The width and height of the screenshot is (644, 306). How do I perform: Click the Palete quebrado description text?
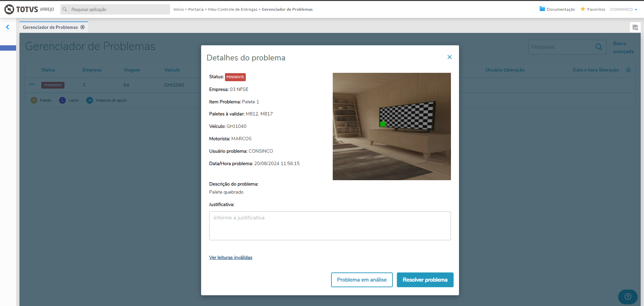pyautogui.click(x=226, y=192)
